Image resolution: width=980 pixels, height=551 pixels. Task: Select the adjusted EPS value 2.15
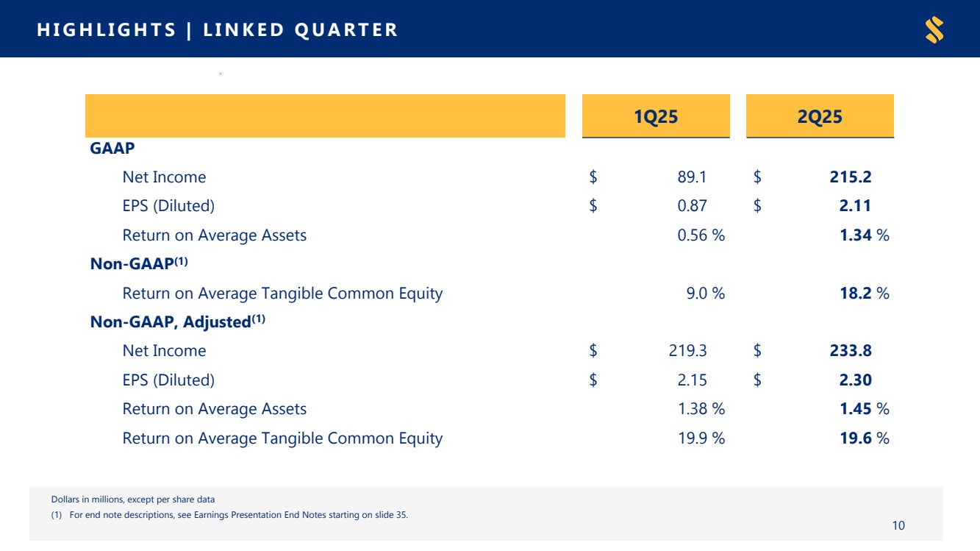tap(692, 380)
